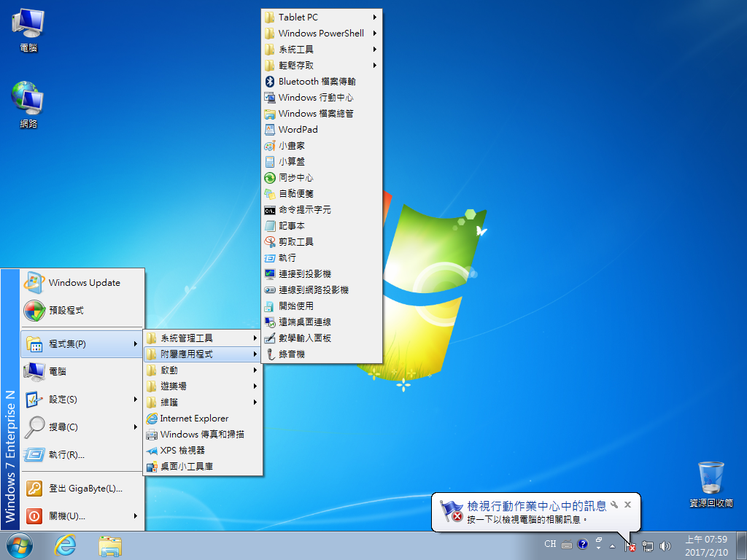Expand the 遊樂場 submenu arrow

point(255,386)
